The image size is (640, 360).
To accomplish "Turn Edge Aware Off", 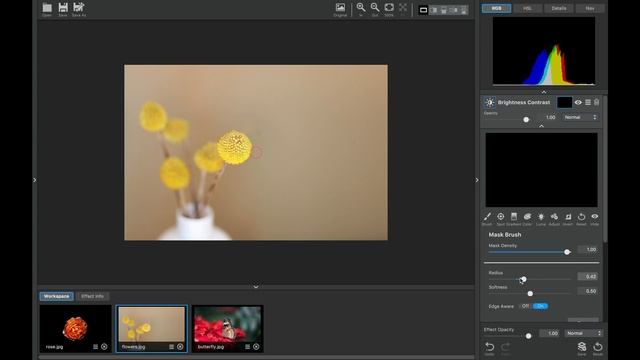I will pyautogui.click(x=525, y=306).
